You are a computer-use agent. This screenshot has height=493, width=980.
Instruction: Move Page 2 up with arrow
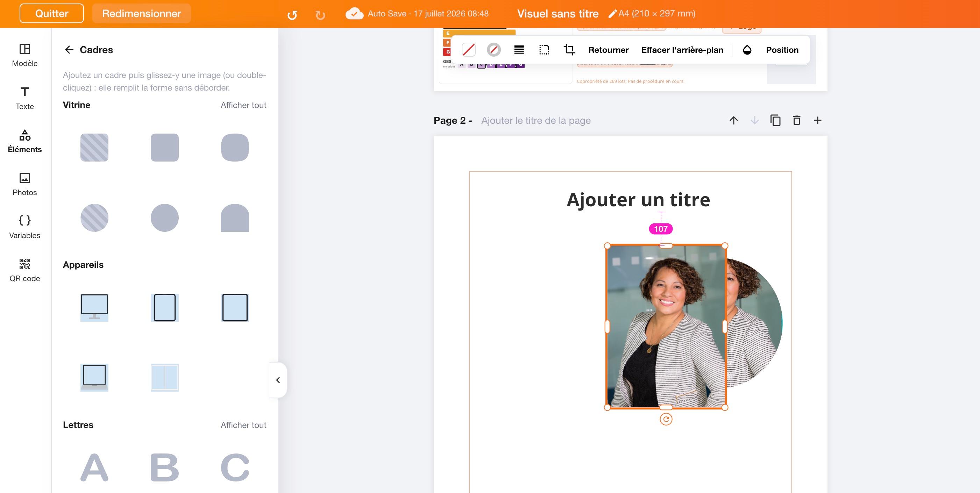733,120
